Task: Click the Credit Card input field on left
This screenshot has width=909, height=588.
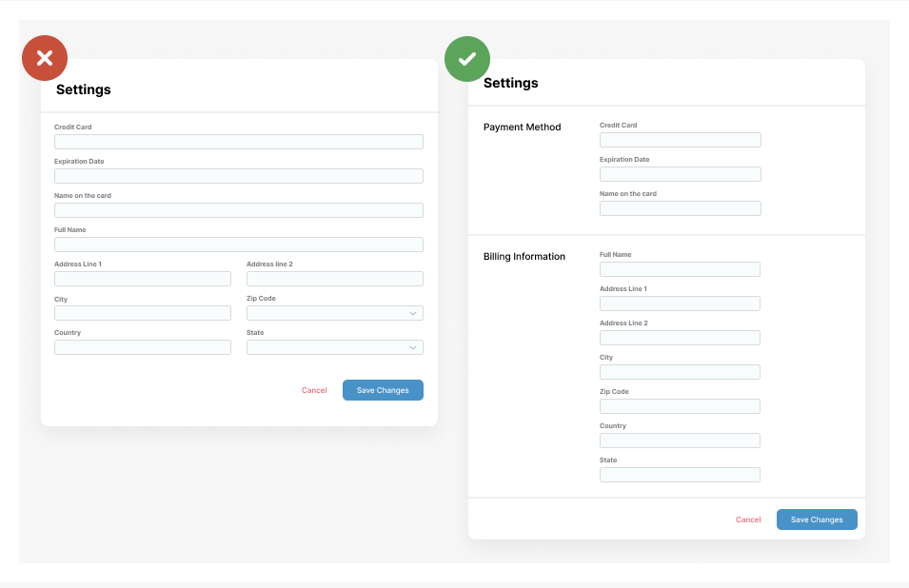Action: (x=238, y=141)
